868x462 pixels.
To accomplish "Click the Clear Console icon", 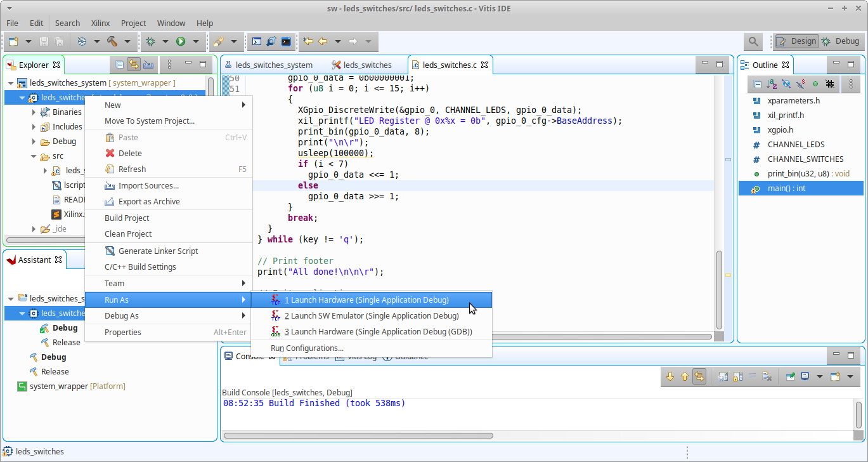I will point(767,376).
